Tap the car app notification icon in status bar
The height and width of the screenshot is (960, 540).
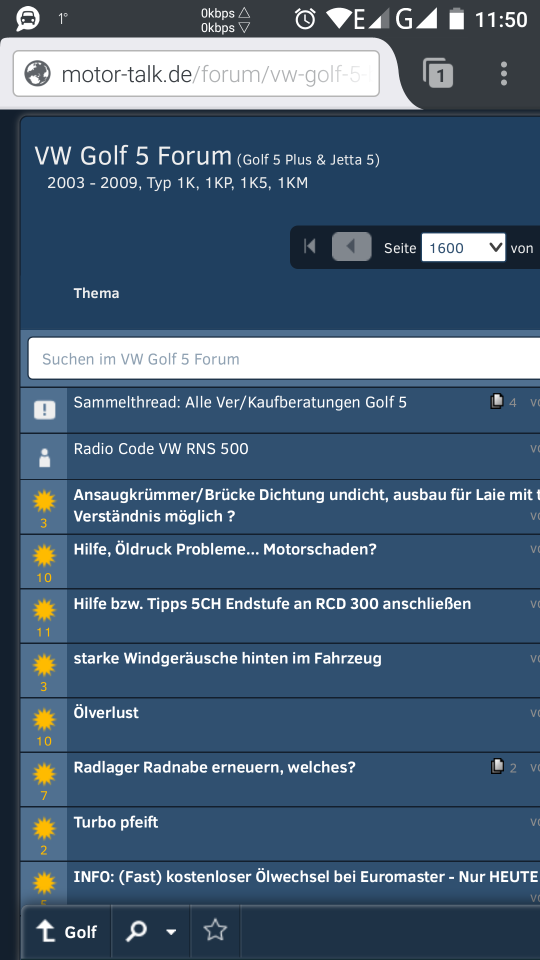click(x=27, y=18)
